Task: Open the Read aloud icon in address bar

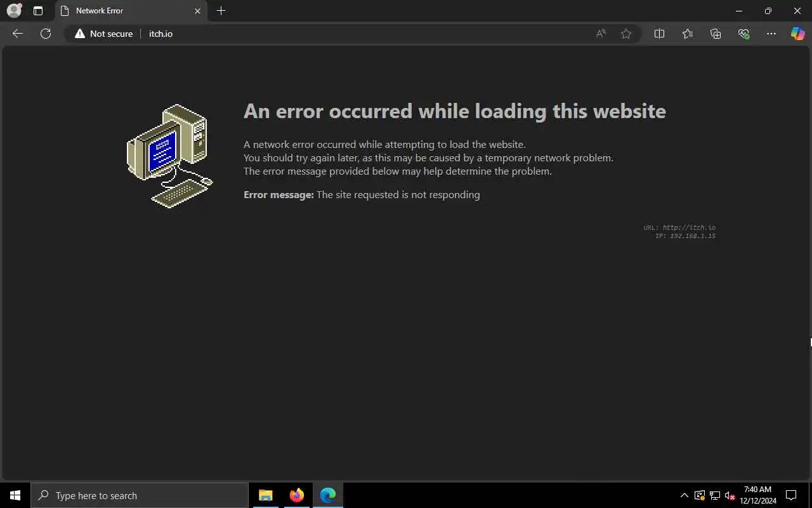Action: (x=601, y=34)
